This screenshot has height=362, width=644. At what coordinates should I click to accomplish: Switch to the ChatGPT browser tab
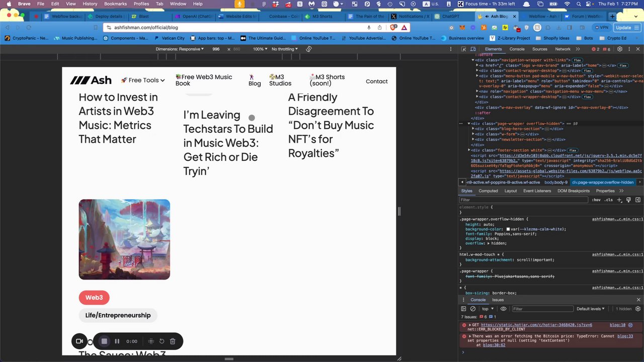[x=450, y=16]
